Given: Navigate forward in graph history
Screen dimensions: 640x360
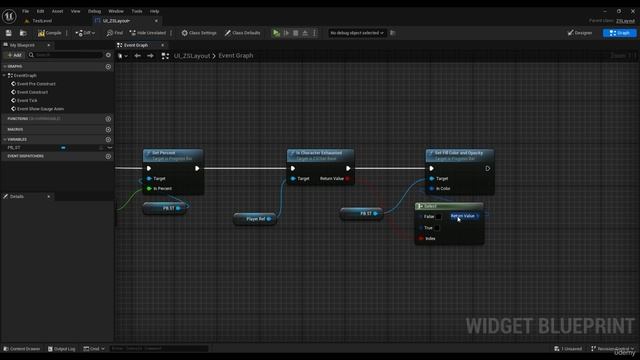Looking at the screenshot, I should coord(150,56).
